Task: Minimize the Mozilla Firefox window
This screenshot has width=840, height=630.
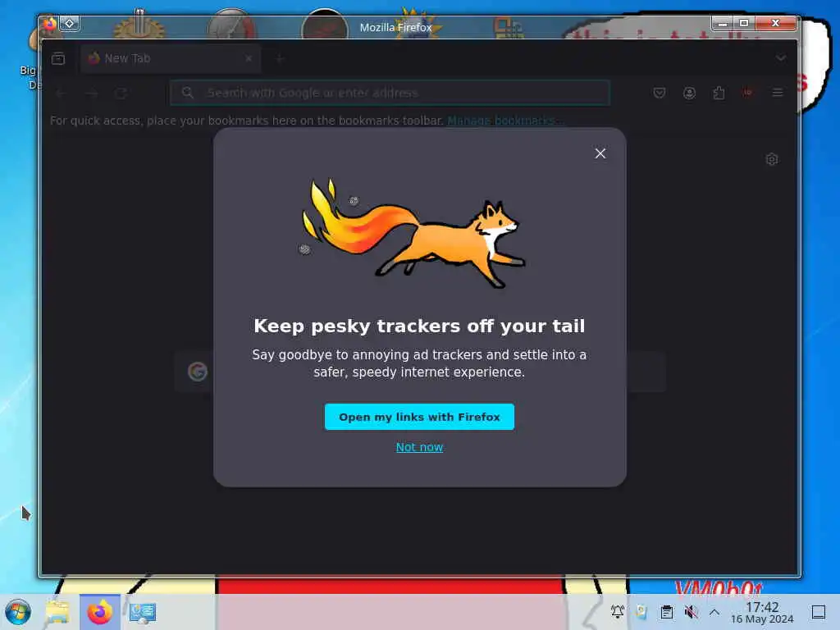Action: (x=723, y=23)
